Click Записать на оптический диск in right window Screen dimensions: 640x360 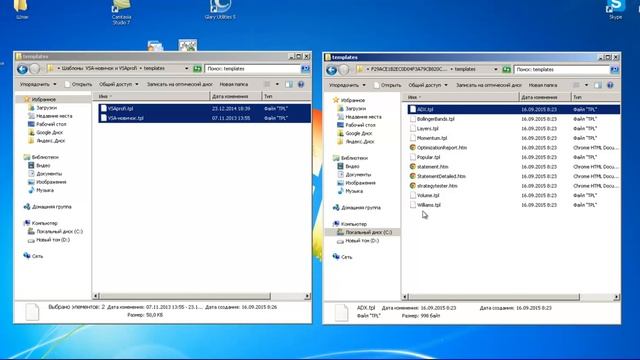point(489,85)
